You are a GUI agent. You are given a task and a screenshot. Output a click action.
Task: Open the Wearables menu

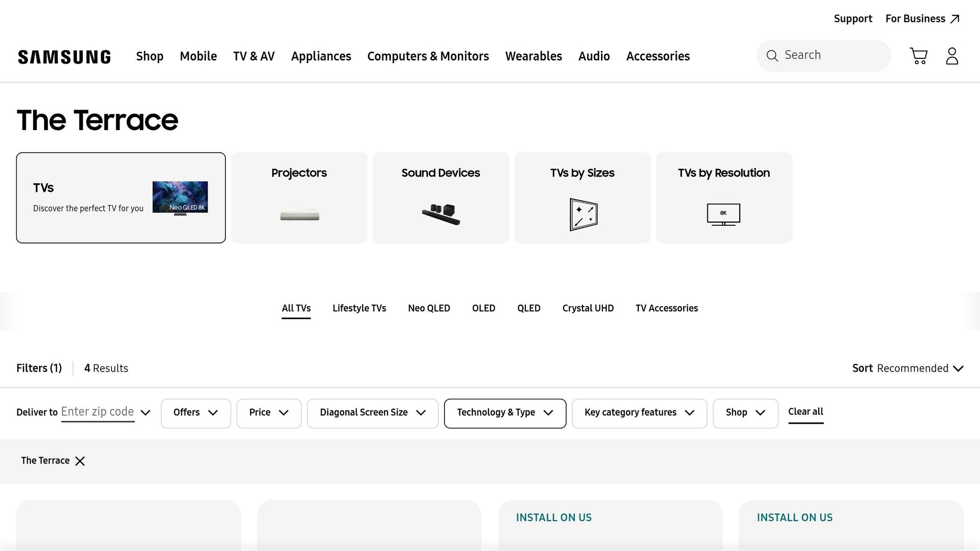534,56
